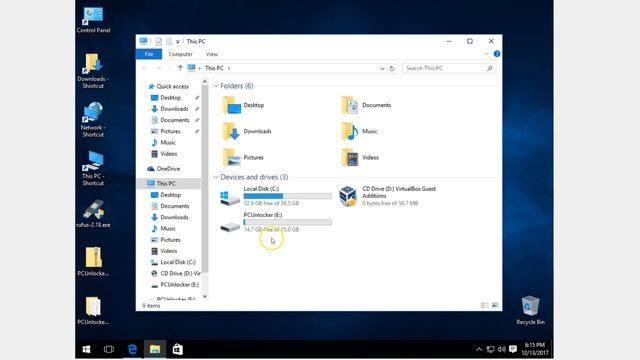Image resolution: width=640 pixels, height=360 pixels.
Task: Select the zipped PCUnlocker archive on desktop
Action: click(93, 261)
